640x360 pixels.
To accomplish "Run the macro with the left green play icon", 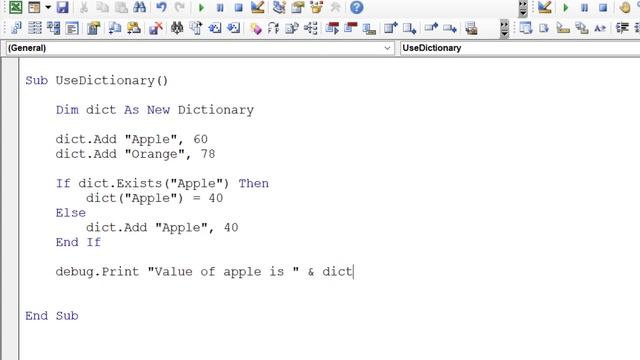I will (201, 7).
